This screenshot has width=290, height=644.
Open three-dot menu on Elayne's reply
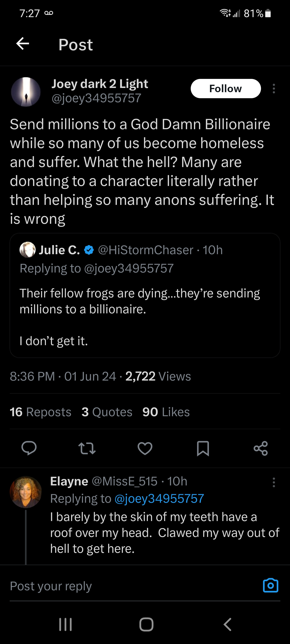coord(274,482)
